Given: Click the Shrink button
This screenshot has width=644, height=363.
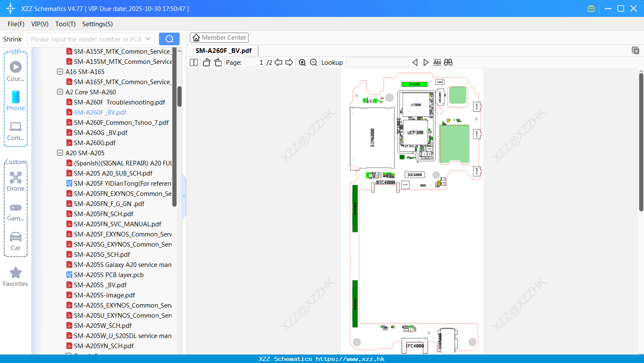Looking at the screenshot, I should coord(13,39).
